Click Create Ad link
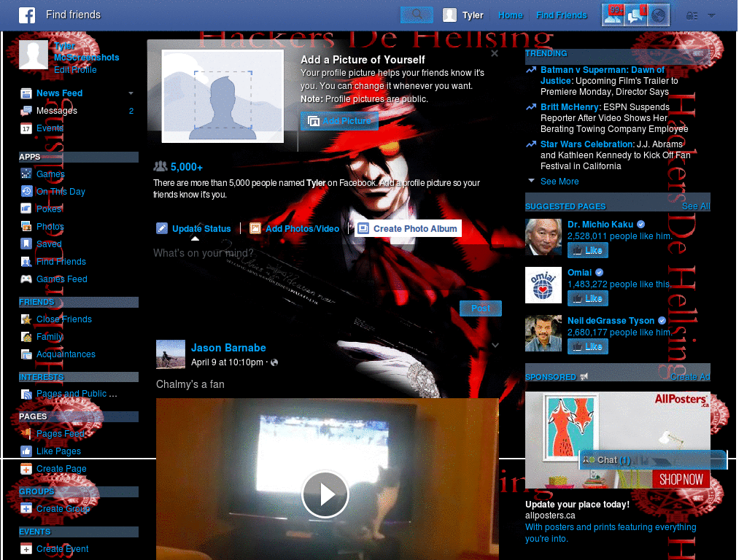 coord(690,377)
